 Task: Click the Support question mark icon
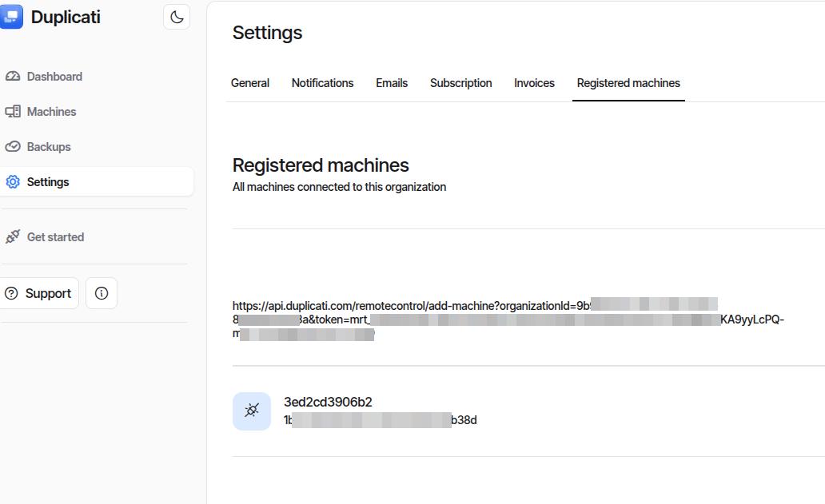[x=11, y=293]
